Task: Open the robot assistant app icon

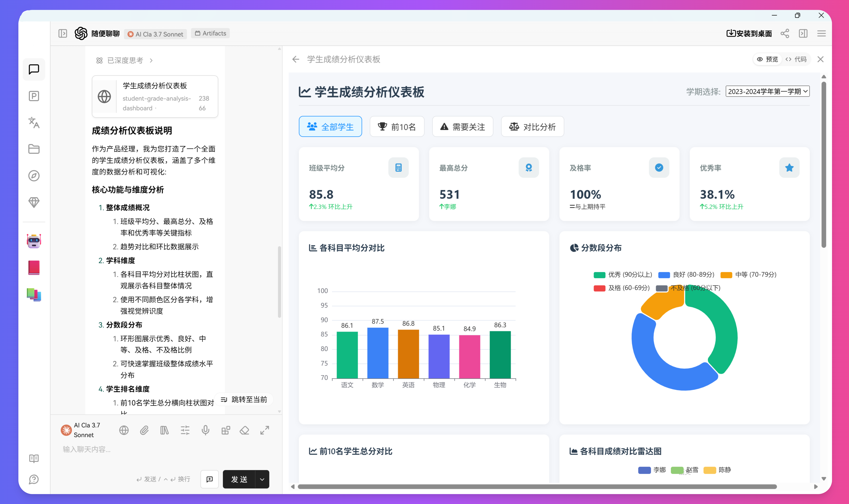Action: coord(34,241)
